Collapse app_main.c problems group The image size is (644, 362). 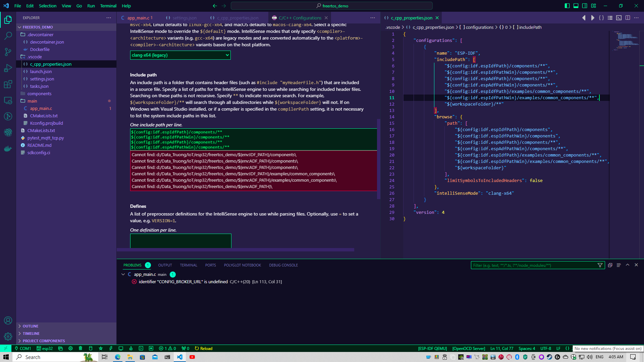tap(123, 275)
